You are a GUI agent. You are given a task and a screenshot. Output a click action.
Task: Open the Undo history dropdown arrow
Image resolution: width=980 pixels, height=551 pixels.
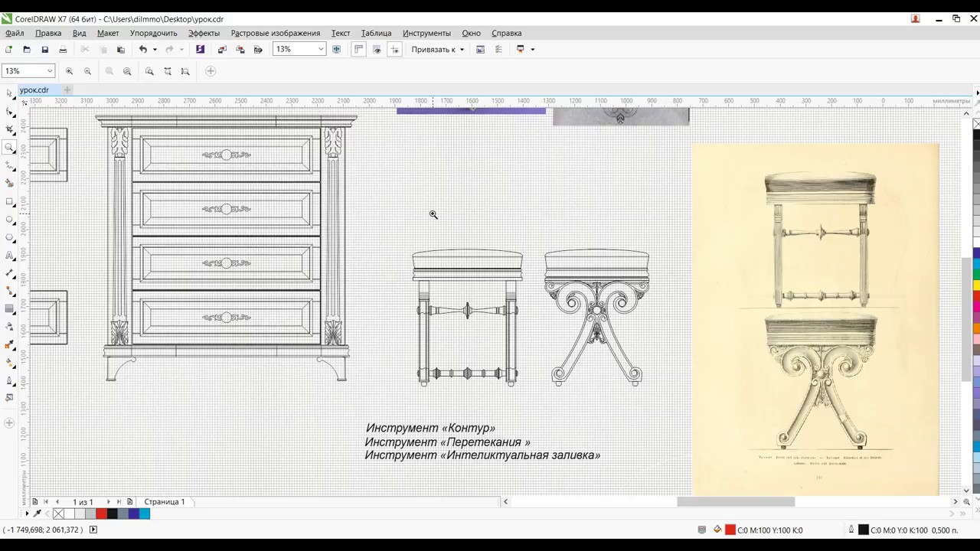(x=155, y=49)
